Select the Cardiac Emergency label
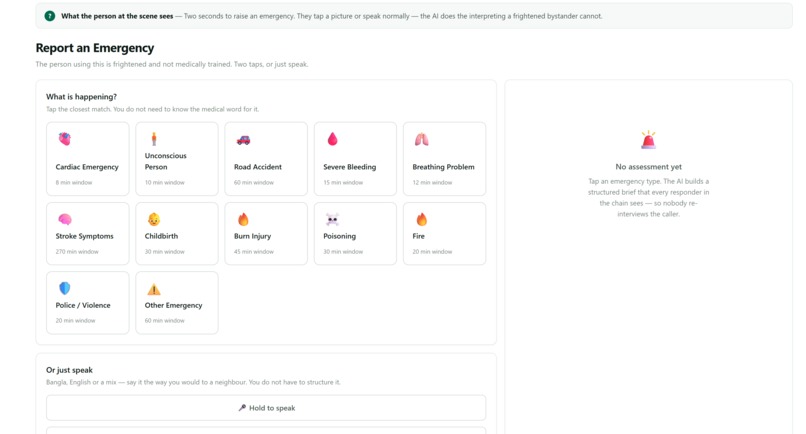Screen dimensions: 806x434 [87, 167]
